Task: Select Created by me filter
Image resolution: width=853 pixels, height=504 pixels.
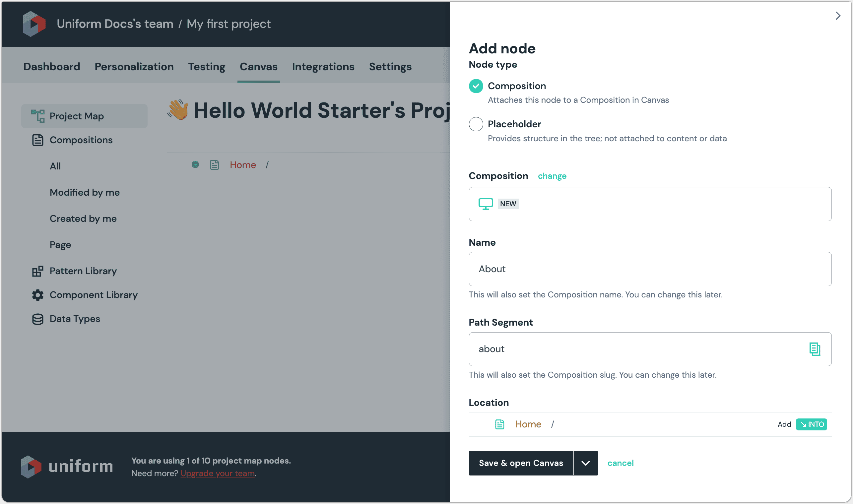Action: point(83,219)
